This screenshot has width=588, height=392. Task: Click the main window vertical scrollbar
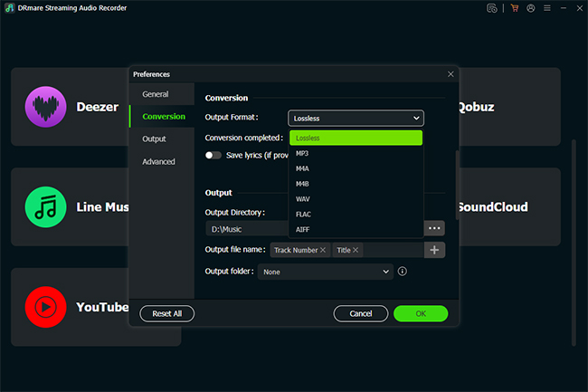point(574,244)
